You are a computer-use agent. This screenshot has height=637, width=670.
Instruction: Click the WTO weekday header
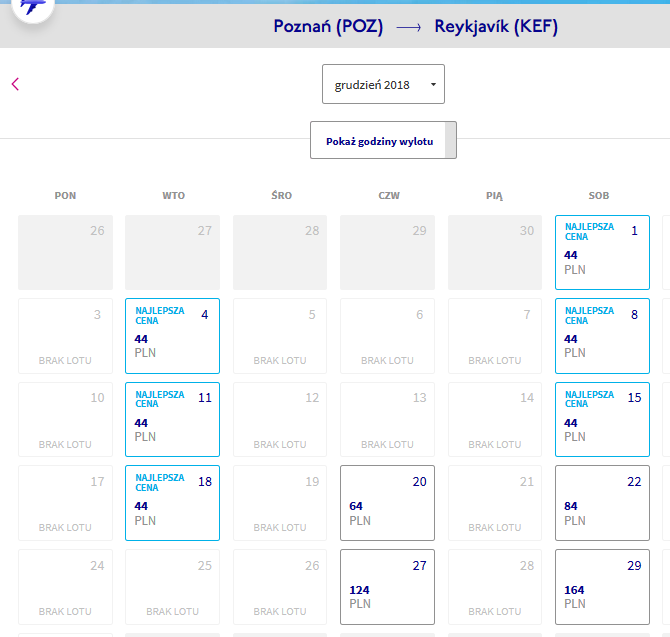tap(173, 196)
